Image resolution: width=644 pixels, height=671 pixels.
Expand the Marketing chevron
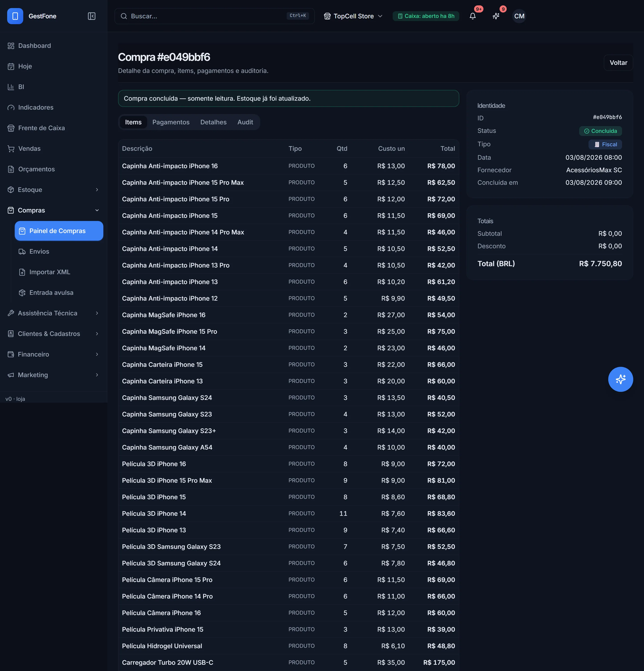(x=97, y=375)
